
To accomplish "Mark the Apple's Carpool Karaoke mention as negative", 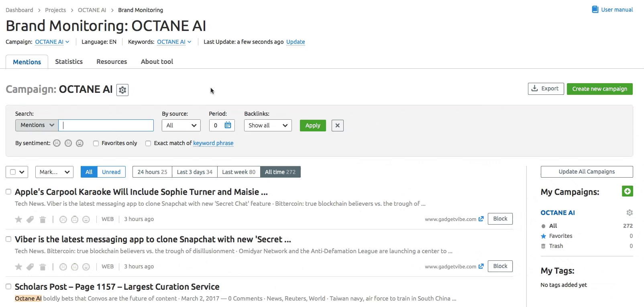I will tap(63, 219).
